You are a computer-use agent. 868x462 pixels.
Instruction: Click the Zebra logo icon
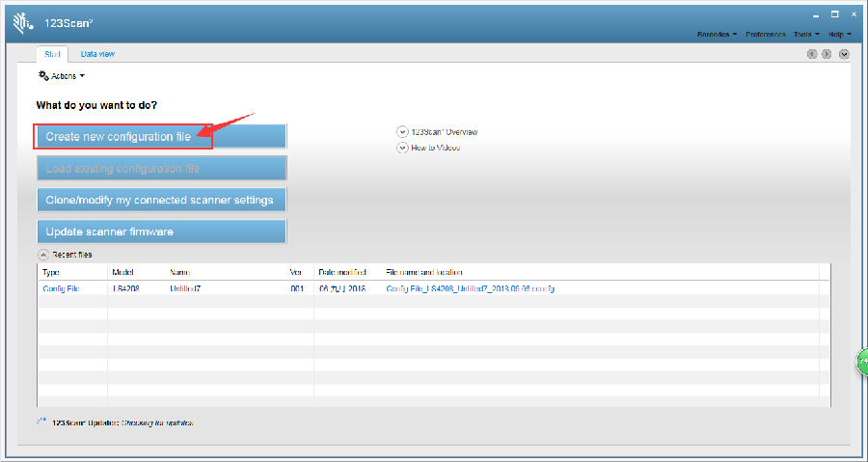(x=23, y=23)
